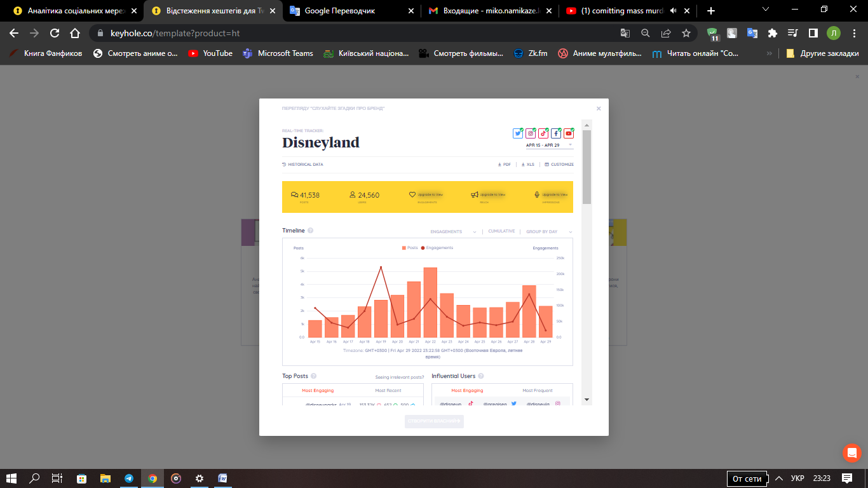Toggle the Twitter platform icon in tracker

coord(518,133)
